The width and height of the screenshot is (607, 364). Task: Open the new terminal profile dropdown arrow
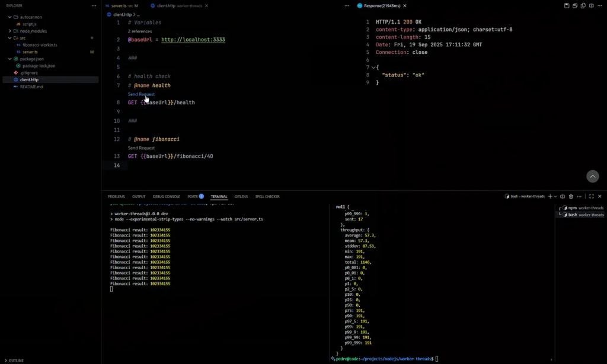coord(555,196)
